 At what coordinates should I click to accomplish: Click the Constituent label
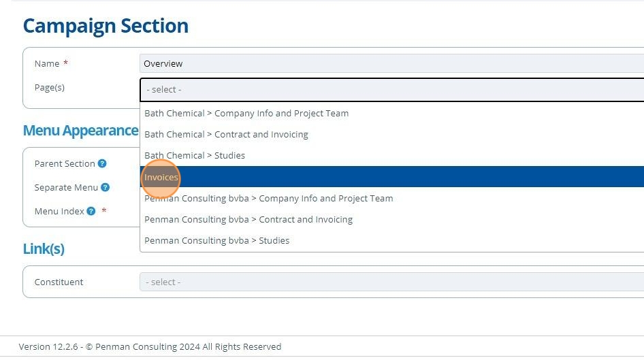pos(59,282)
